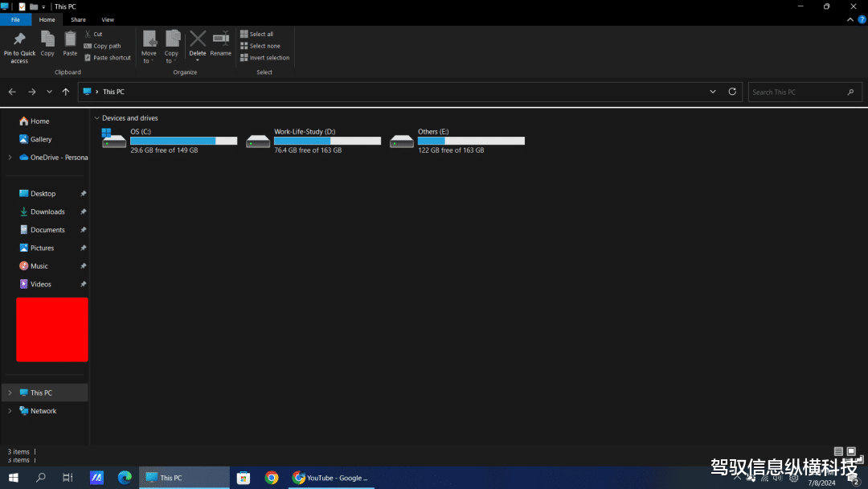This screenshot has width=868, height=489.
Task: Click the This PC address bar path
Action: [113, 92]
